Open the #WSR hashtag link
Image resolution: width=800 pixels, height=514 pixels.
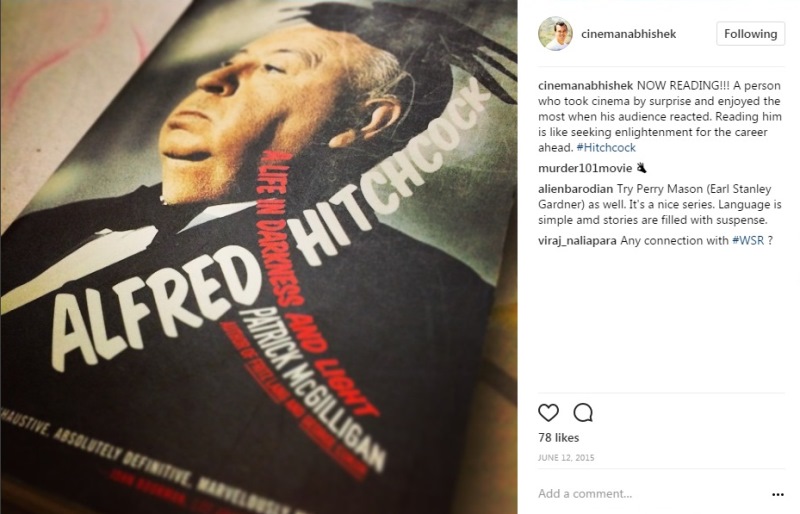(x=748, y=240)
